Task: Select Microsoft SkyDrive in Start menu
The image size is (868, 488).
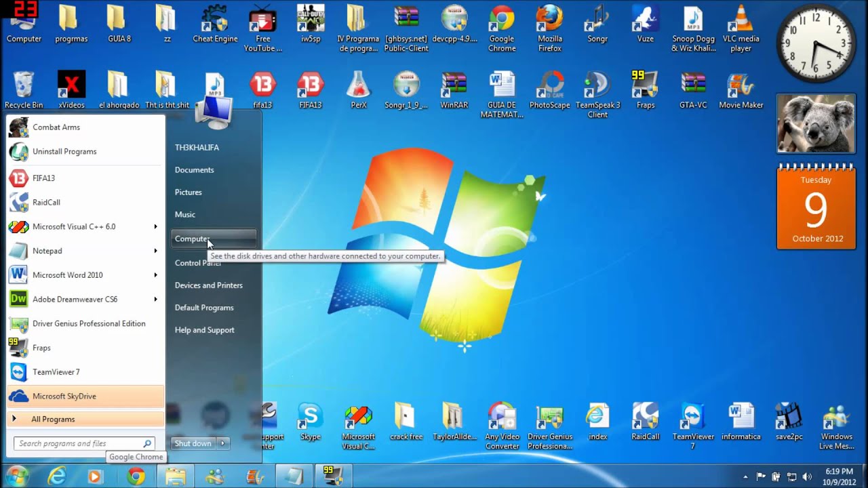Action: pos(85,396)
